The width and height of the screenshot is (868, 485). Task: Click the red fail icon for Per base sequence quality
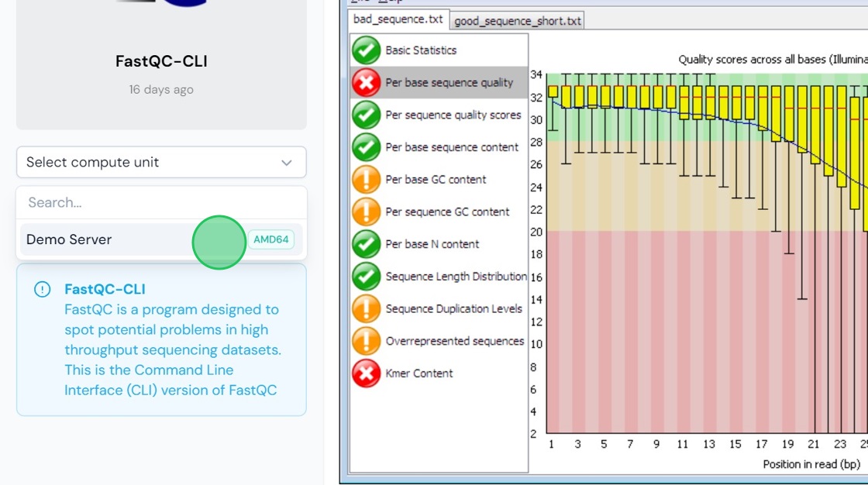point(366,82)
